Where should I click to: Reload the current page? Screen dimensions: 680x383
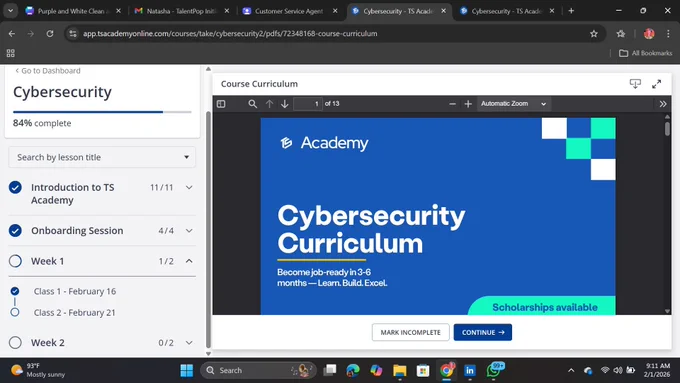click(50, 34)
